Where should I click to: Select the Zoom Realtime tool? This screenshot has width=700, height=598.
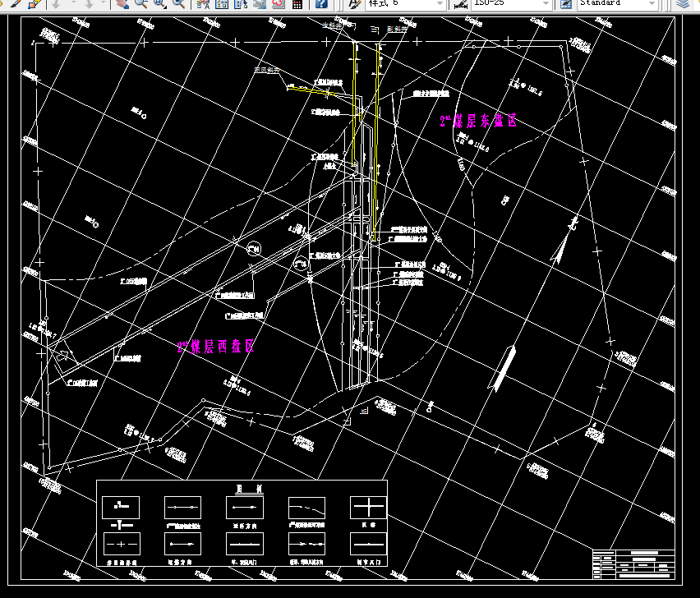(141, 3)
